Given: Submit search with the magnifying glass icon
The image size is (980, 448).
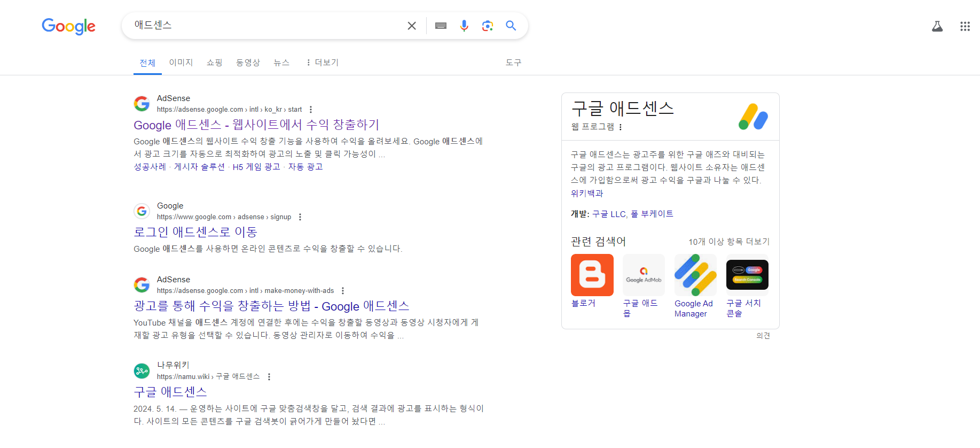Looking at the screenshot, I should [x=511, y=26].
